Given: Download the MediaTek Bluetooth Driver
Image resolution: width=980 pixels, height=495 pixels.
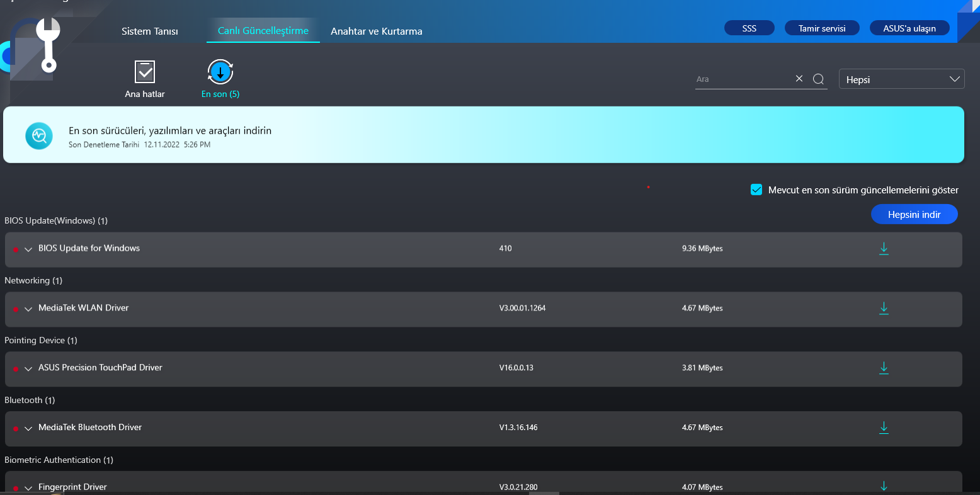Looking at the screenshot, I should tap(884, 428).
